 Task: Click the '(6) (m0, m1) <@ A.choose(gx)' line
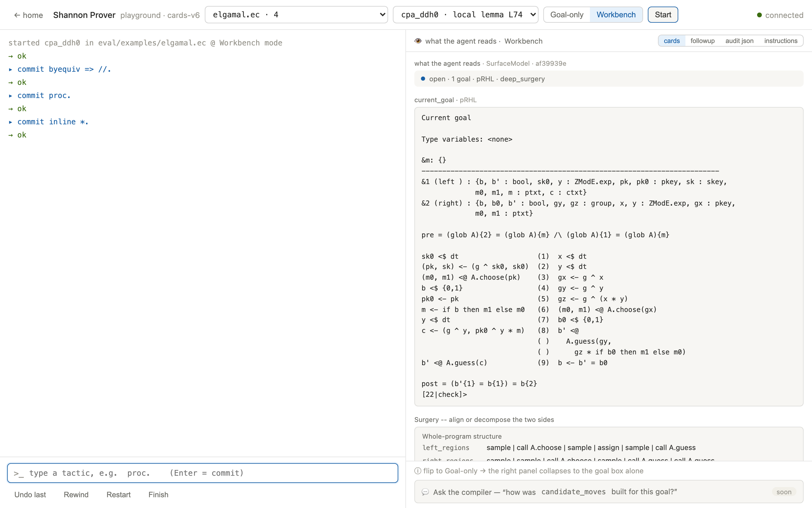[x=597, y=310]
